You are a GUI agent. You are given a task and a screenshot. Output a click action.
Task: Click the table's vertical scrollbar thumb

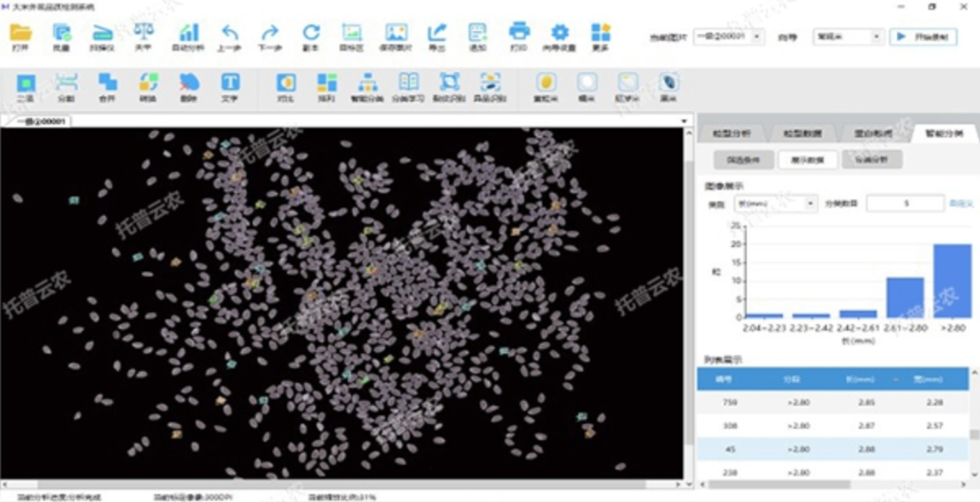[x=974, y=435]
